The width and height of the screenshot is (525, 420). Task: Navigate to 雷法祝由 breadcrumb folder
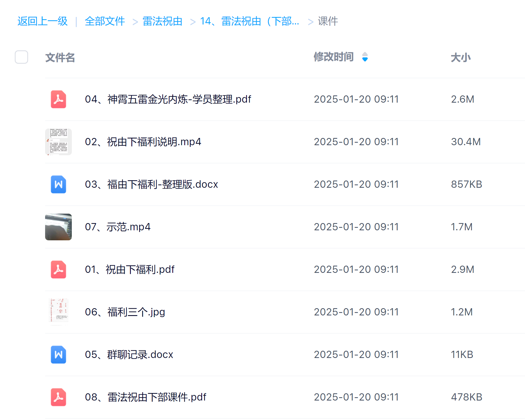[x=162, y=21]
